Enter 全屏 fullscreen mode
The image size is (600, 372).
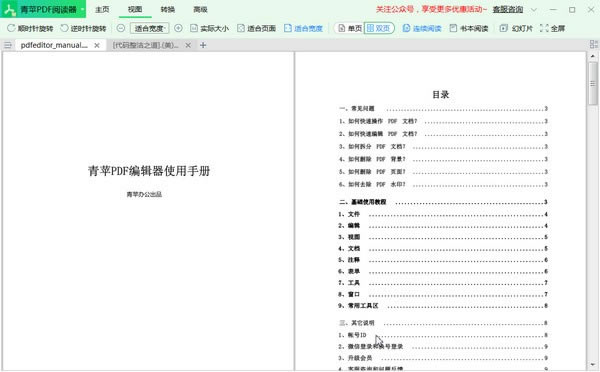(552, 28)
